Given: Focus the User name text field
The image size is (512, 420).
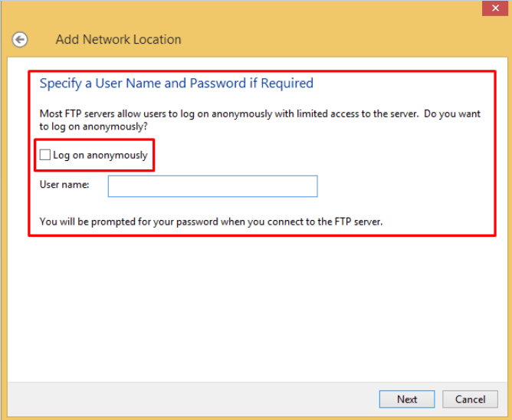Looking at the screenshot, I should click(212, 186).
